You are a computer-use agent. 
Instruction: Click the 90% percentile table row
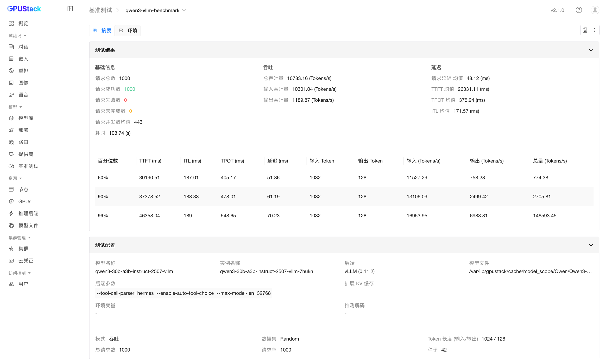point(344,197)
